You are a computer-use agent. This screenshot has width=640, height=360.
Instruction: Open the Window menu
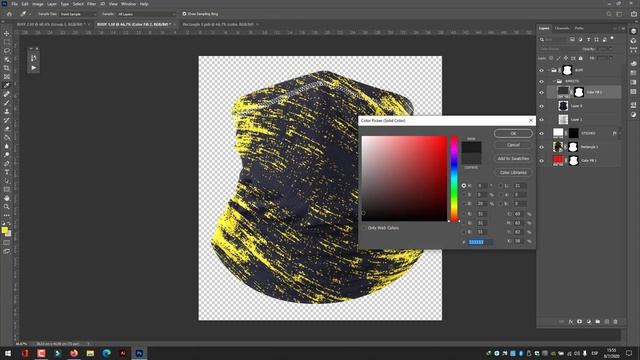[128, 4]
